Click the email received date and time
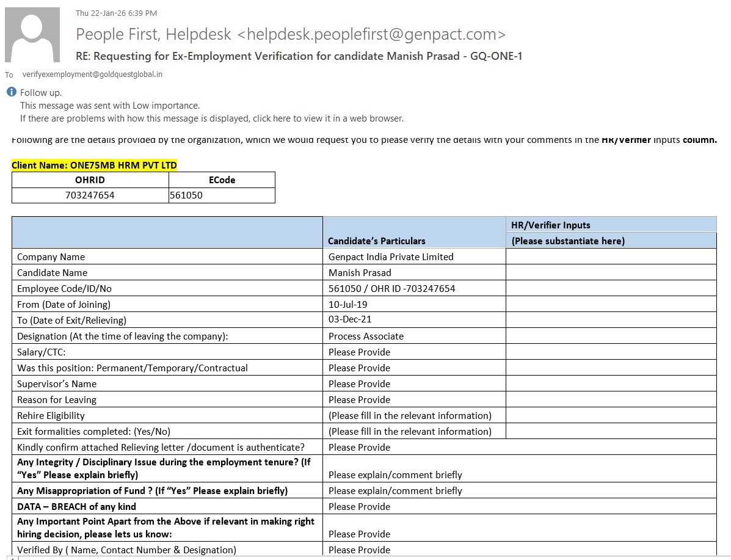This screenshot has width=731, height=560. tap(116, 13)
